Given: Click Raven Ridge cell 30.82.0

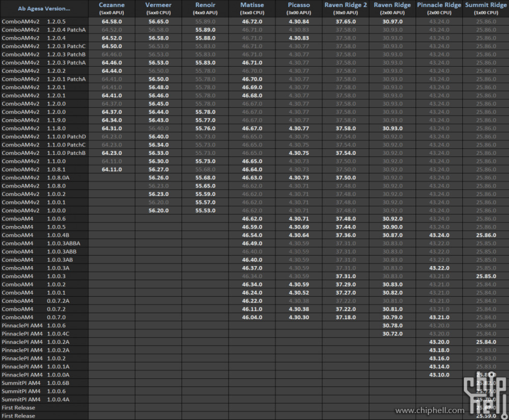Looking at the screenshot, I should (392, 293).
